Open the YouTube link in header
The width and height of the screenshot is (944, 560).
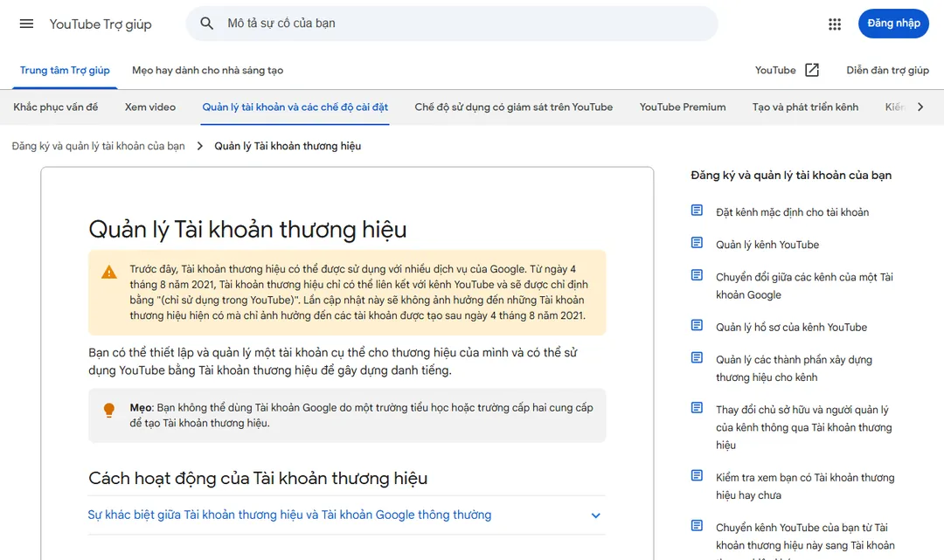coord(775,71)
